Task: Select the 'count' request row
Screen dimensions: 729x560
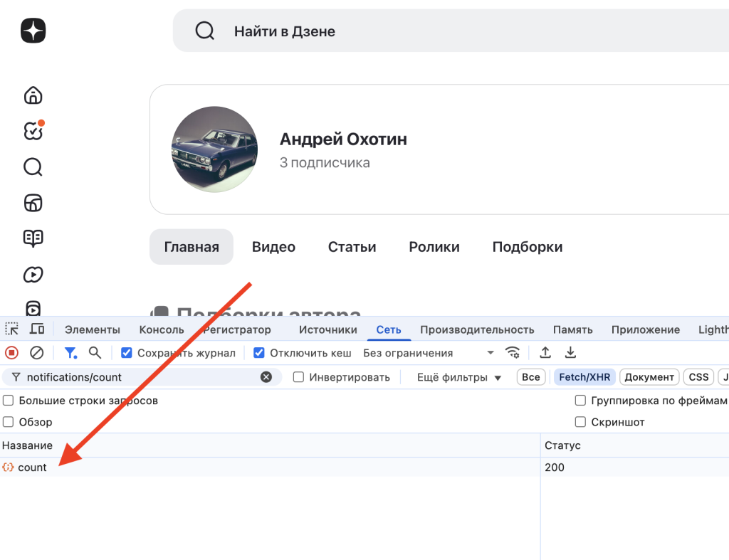Action: tap(32, 467)
